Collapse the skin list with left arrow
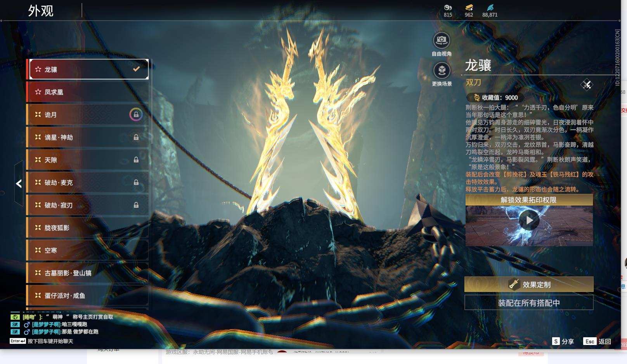The height and width of the screenshot is (364, 627). pos(19,183)
